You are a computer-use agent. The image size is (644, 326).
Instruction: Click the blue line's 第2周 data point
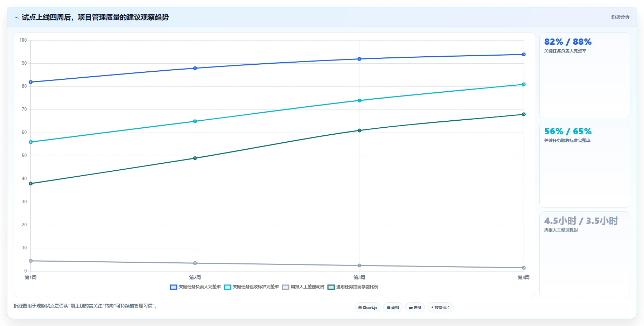pos(195,68)
